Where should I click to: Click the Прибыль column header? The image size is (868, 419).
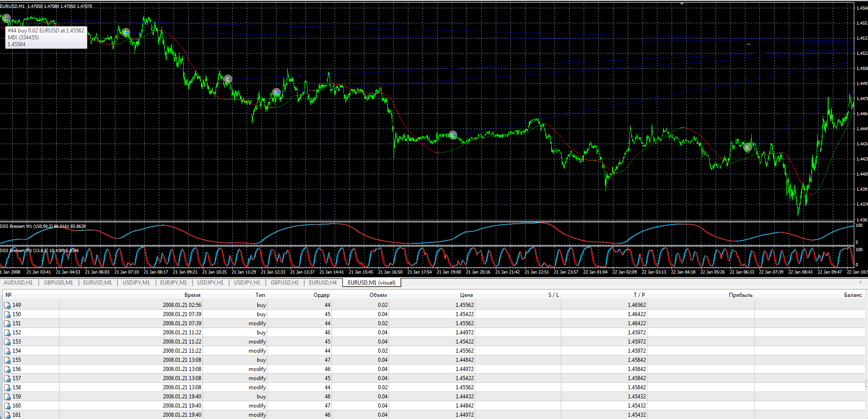(x=701, y=295)
